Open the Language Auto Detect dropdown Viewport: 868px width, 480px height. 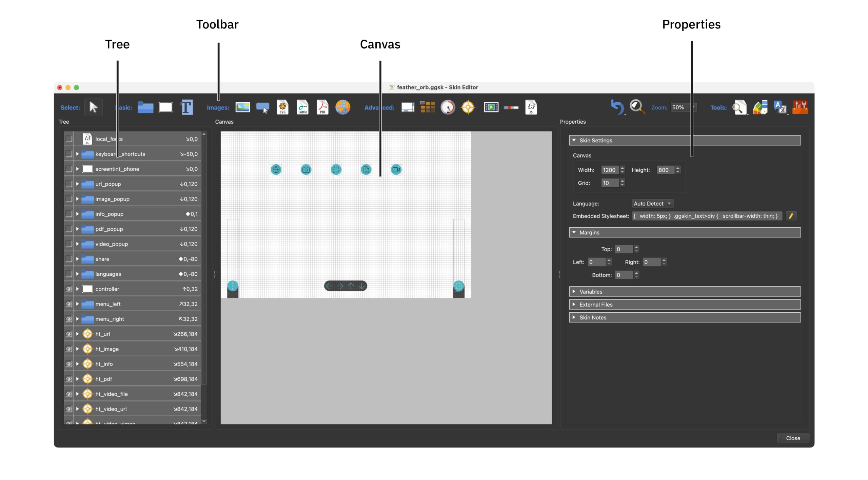pyautogui.click(x=652, y=204)
